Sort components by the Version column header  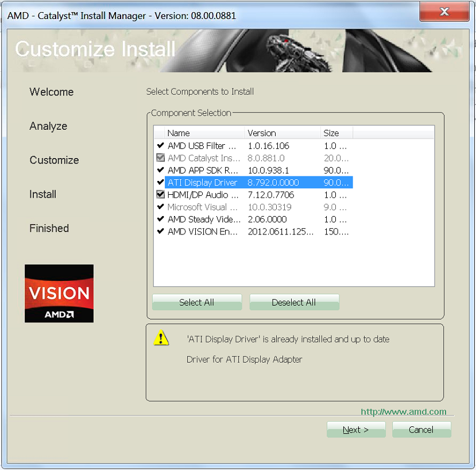282,133
